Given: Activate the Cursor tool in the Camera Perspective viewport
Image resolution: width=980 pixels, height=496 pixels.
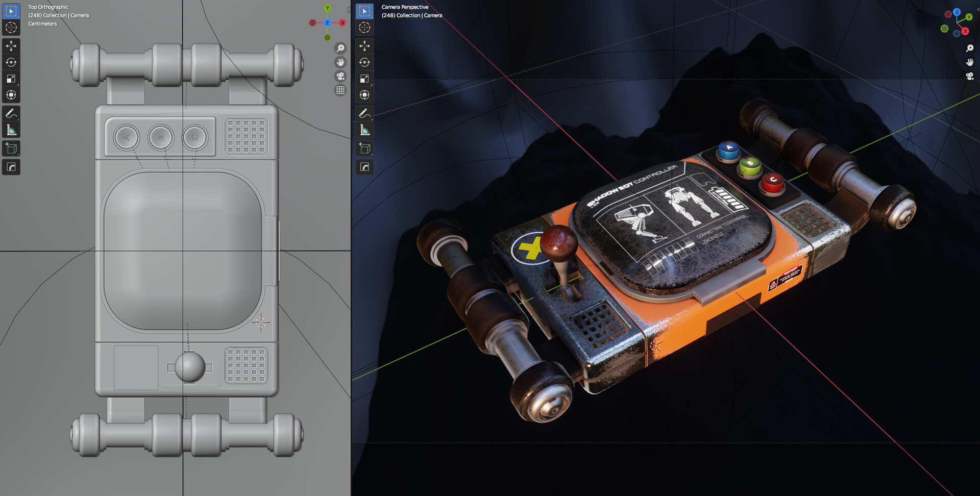Looking at the screenshot, I should (x=364, y=28).
